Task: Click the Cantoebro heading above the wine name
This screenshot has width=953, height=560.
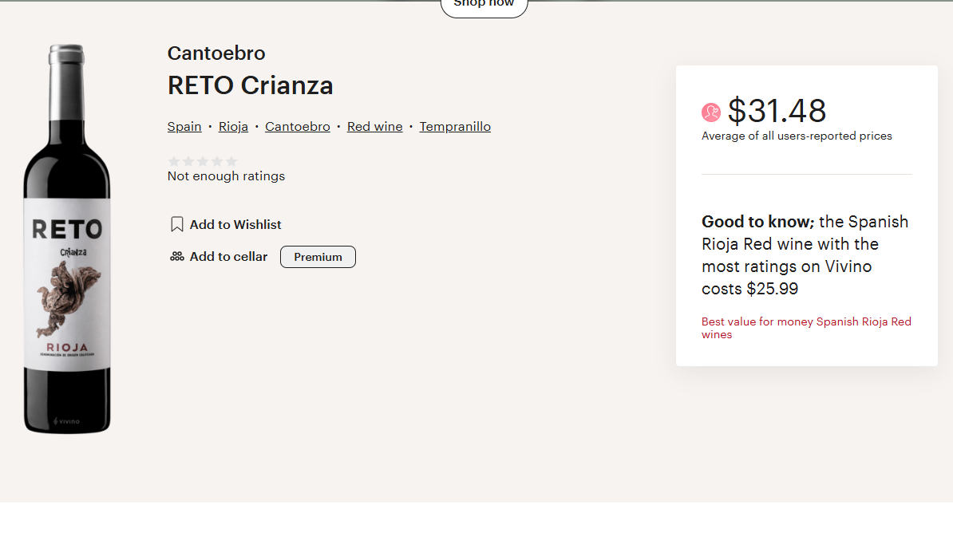Action: pyautogui.click(x=216, y=53)
